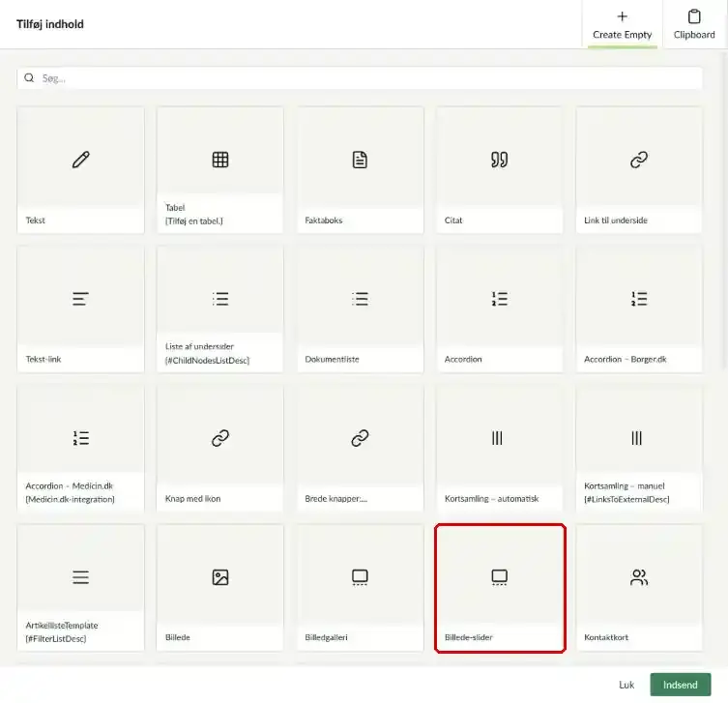Focus the Søg search field
Viewport: 728px width, 703px height.
360,78
